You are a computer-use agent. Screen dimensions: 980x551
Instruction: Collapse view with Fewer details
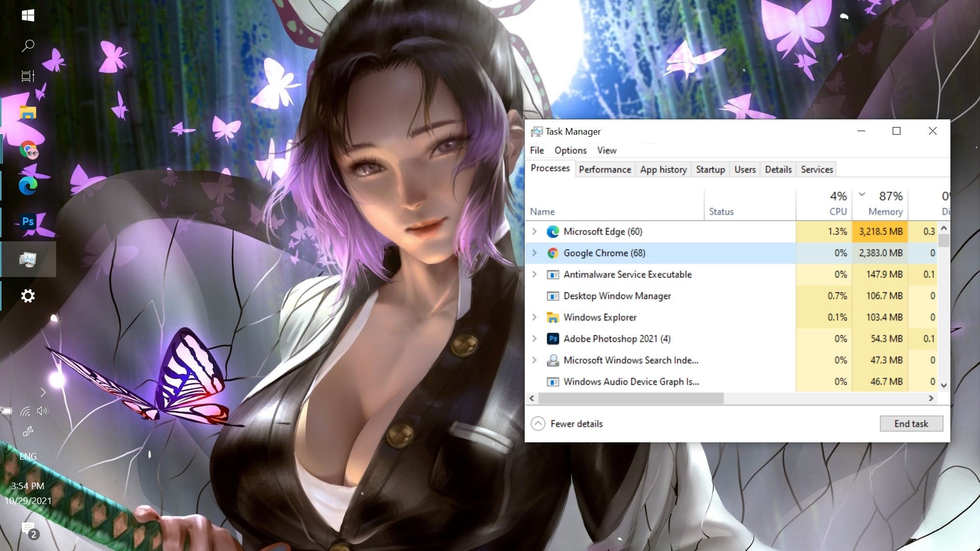pos(567,424)
